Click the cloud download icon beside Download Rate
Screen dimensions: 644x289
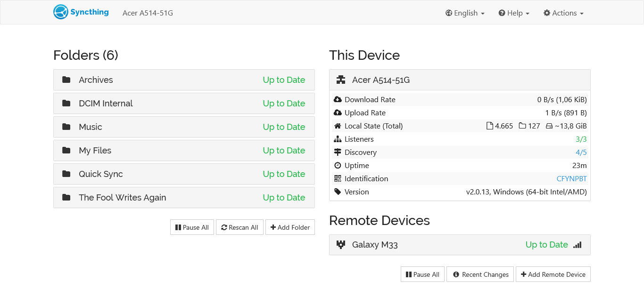pos(337,99)
